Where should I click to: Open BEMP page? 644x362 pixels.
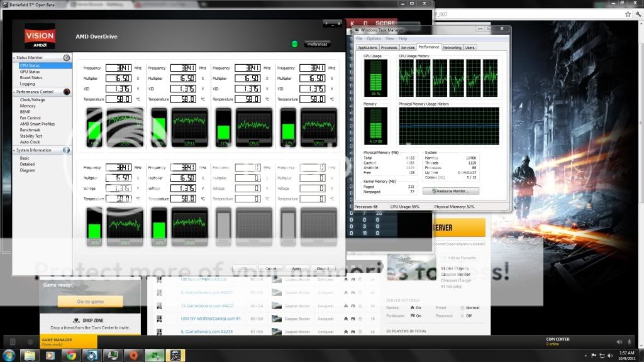tap(25, 112)
